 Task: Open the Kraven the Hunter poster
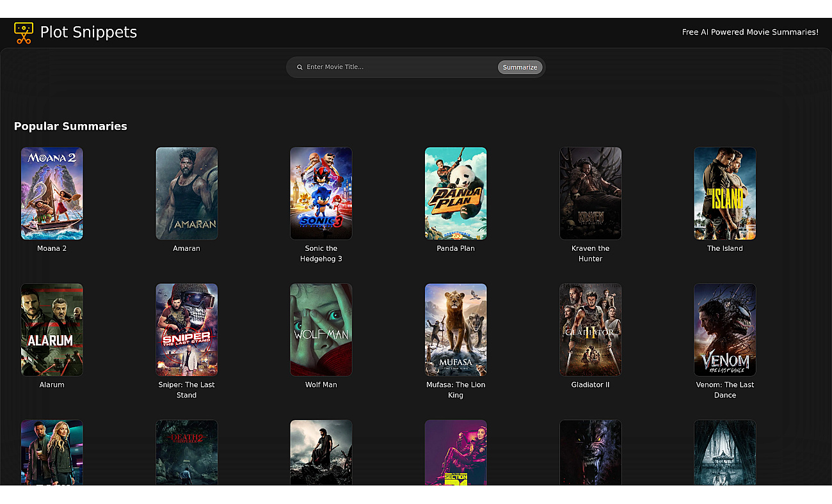(x=591, y=194)
